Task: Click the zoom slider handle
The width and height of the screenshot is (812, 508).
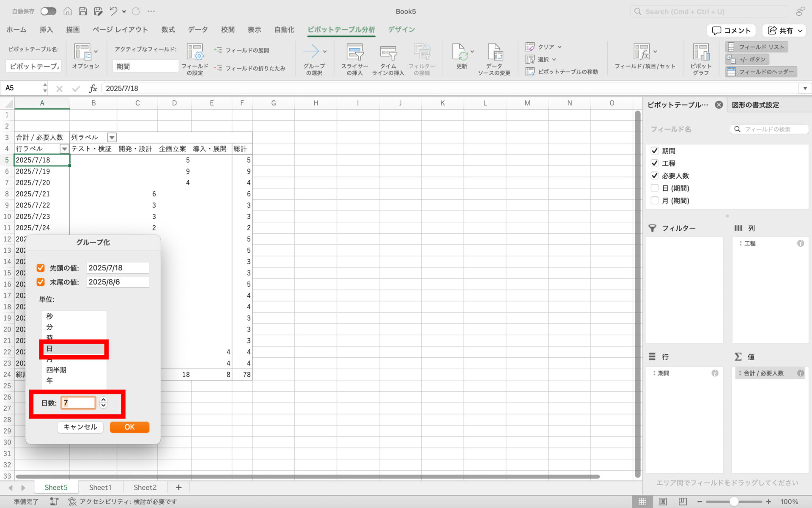Action: pos(734,502)
